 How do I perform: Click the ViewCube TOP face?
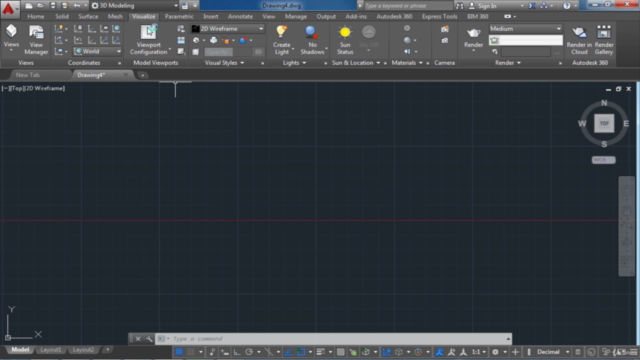pyautogui.click(x=604, y=123)
